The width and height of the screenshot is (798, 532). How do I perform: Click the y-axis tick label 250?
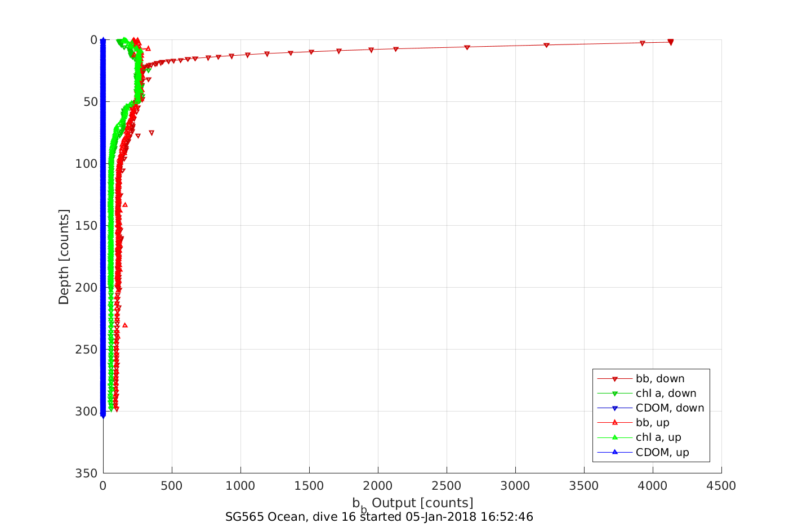(87, 350)
